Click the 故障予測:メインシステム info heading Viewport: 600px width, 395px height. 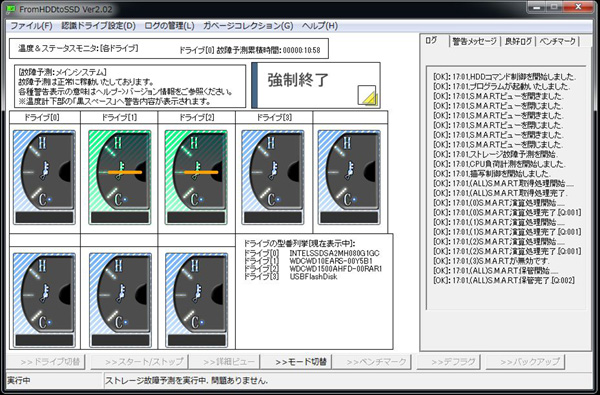click(x=62, y=72)
